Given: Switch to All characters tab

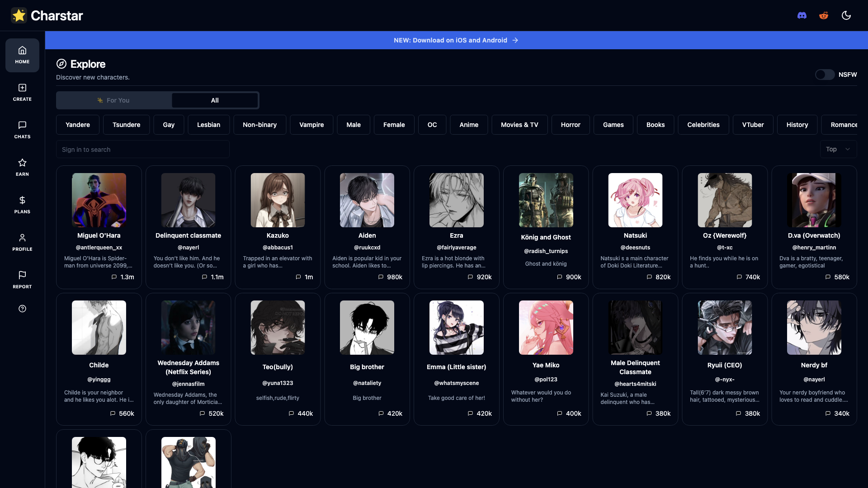Looking at the screenshot, I should coord(215,100).
